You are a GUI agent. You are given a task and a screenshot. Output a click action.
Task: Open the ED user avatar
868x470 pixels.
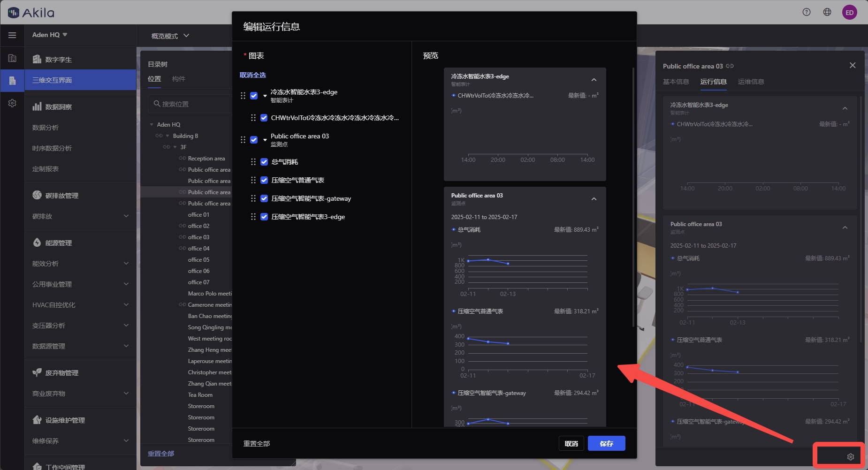point(850,12)
